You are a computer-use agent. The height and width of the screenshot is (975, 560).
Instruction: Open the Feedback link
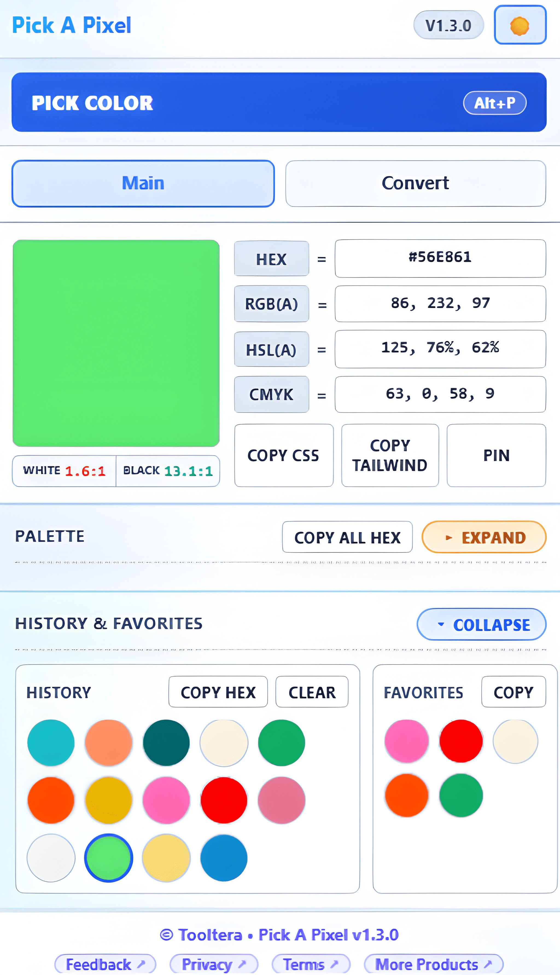(x=105, y=965)
